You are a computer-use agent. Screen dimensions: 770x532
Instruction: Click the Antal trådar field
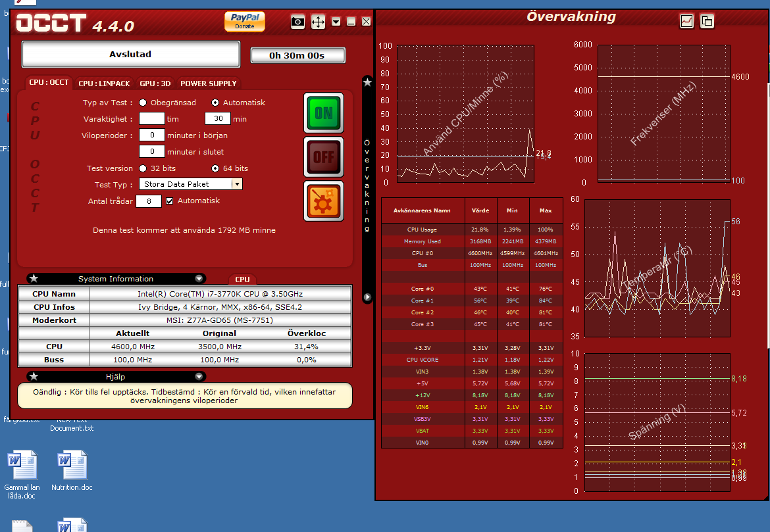pyautogui.click(x=149, y=201)
